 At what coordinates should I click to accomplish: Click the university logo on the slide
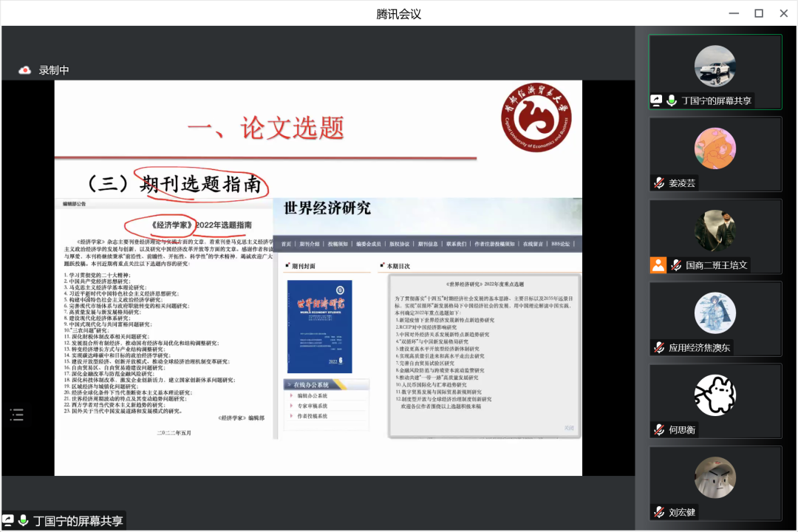[x=536, y=117]
